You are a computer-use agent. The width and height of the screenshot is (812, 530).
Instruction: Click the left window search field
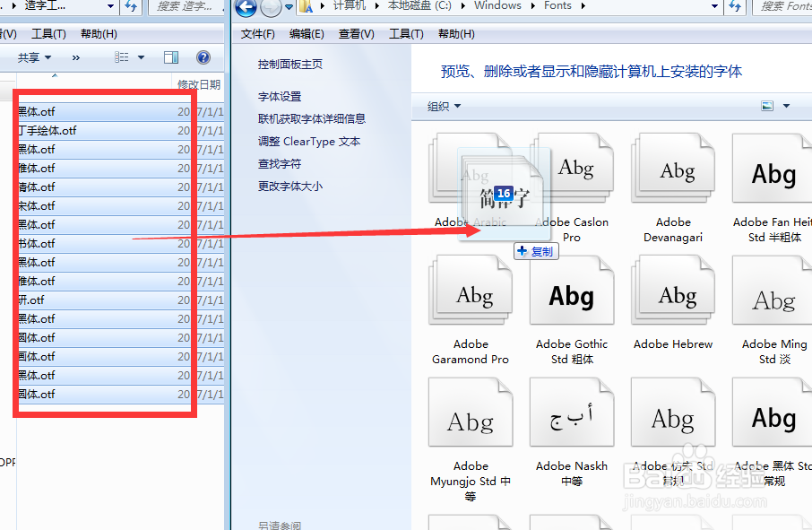click(x=187, y=6)
